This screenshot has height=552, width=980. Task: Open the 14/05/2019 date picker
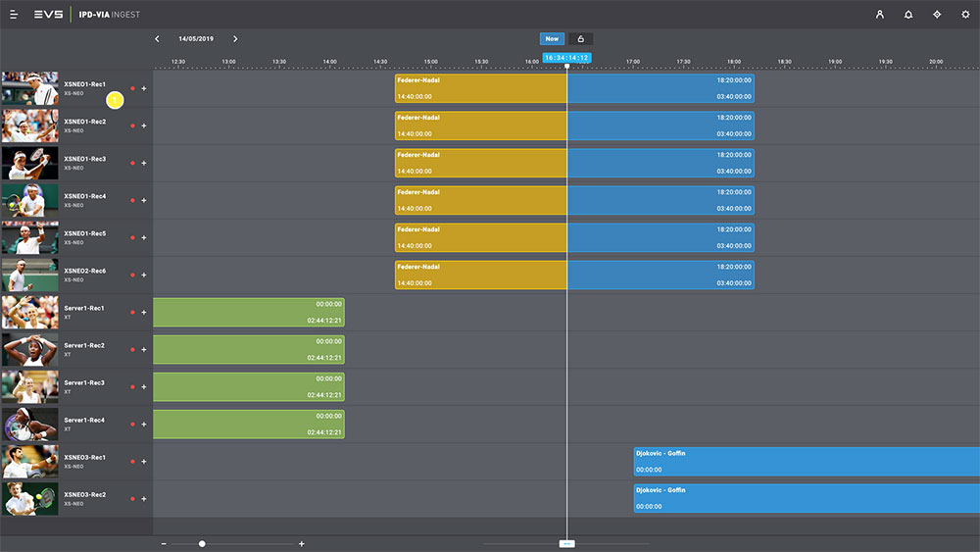click(195, 39)
